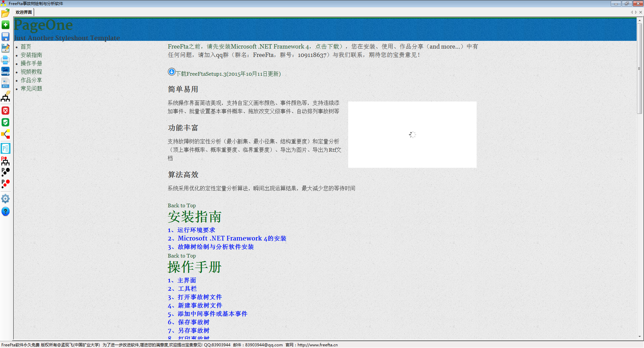Click the blue download arrow icon

pos(171,72)
